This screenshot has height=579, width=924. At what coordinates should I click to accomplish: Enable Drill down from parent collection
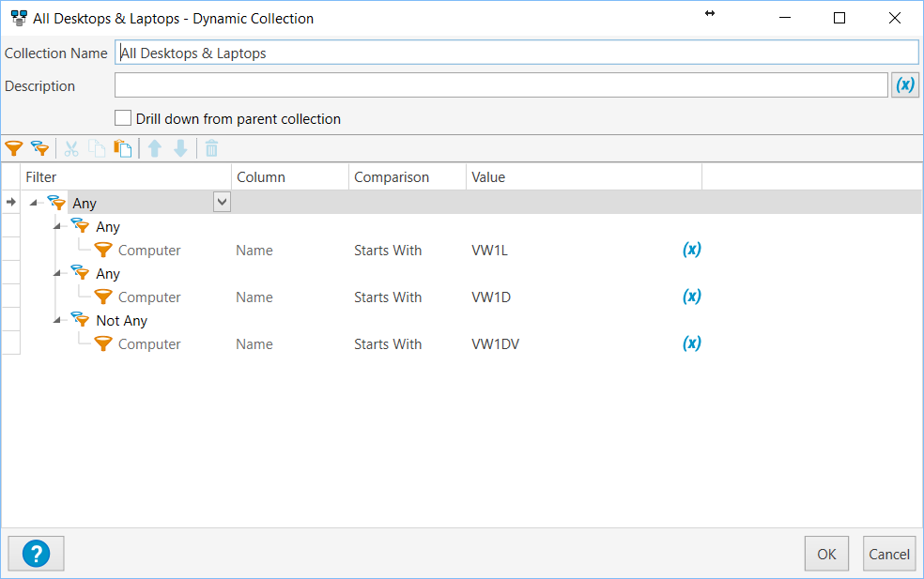(x=123, y=118)
